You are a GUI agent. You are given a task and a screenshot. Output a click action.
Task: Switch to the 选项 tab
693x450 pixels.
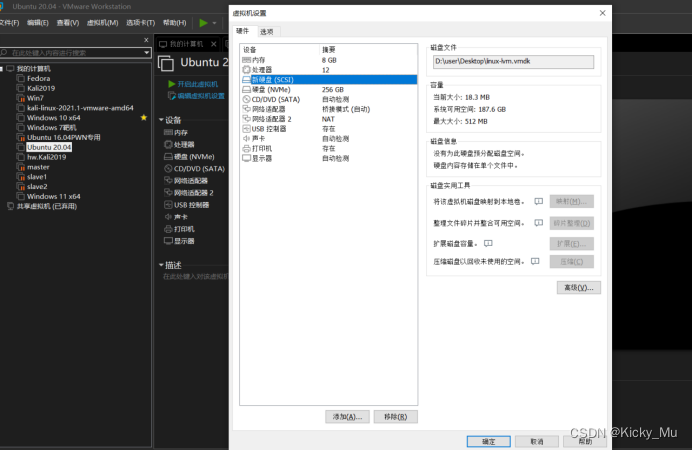tap(267, 31)
